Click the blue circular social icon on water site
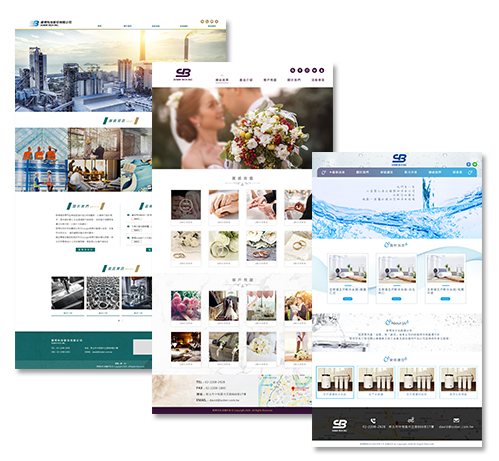The height and width of the screenshot is (461, 499). point(468,164)
